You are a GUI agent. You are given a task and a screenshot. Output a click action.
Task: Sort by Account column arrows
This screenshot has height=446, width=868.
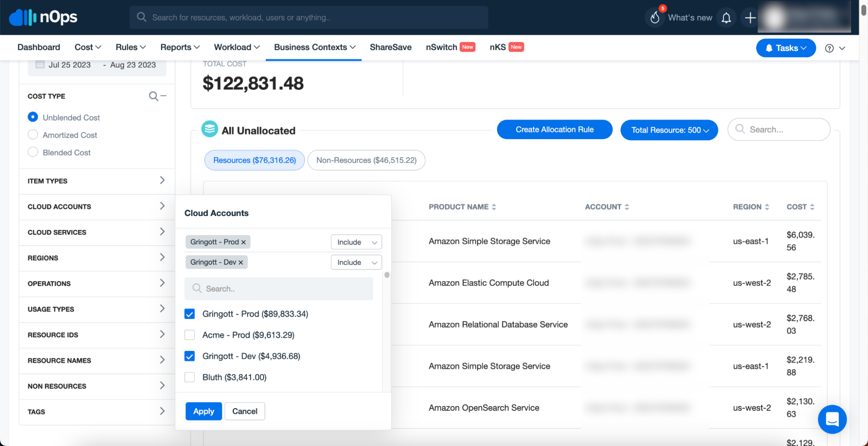(627, 207)
